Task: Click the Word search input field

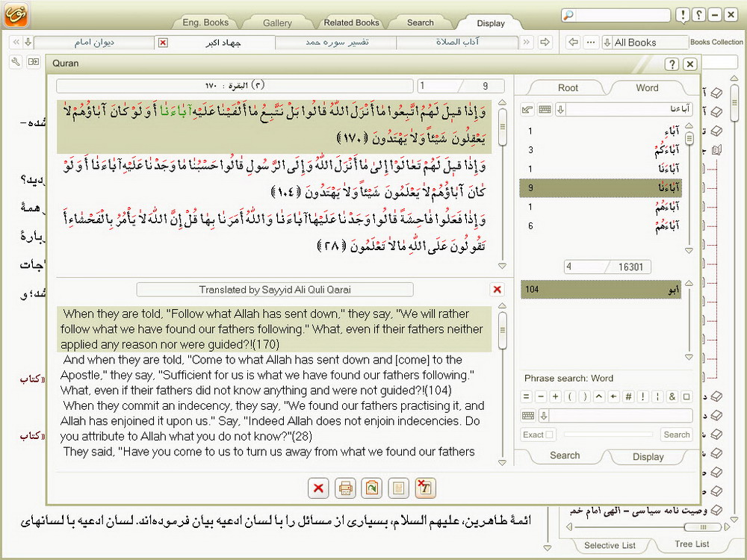Action: tap(629, 110)
